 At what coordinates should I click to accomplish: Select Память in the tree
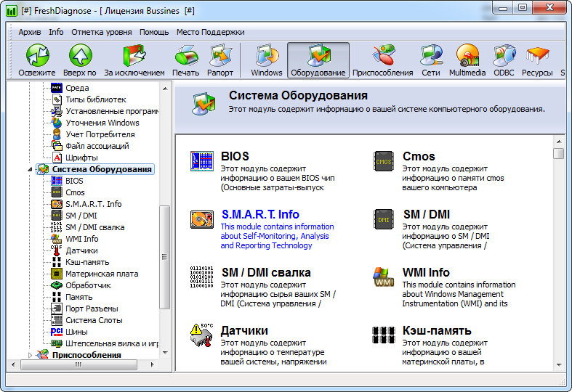(79, 298)
